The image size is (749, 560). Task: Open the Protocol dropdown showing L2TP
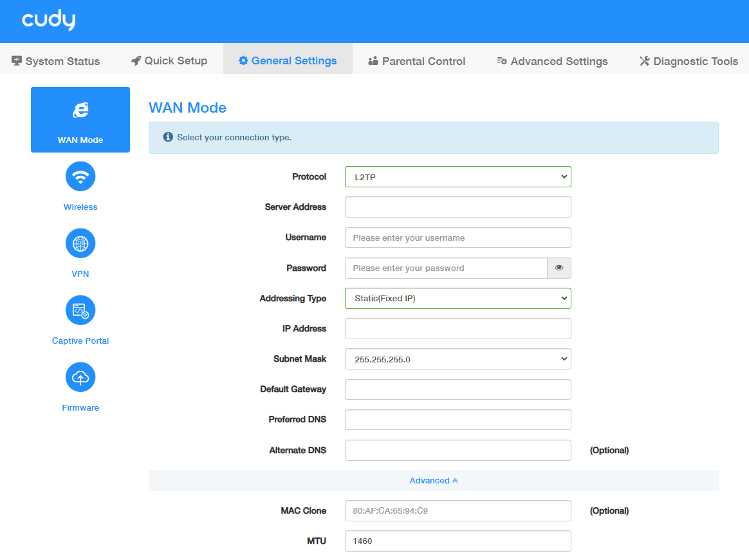click(458, 176)
